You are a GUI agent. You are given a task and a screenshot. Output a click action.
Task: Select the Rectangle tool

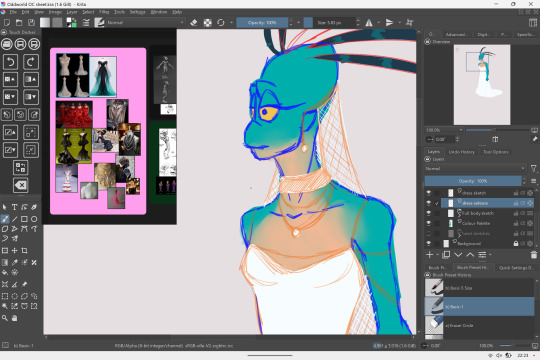click(24, 219)
